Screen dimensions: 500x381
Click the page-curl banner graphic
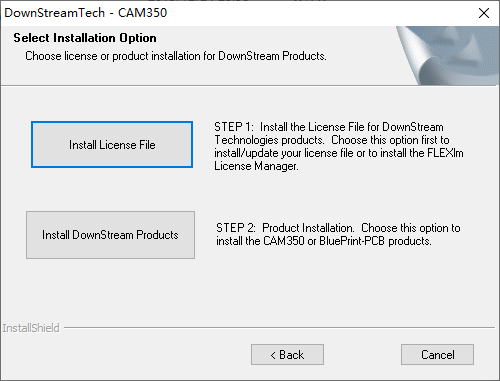(x=448, y=55)
